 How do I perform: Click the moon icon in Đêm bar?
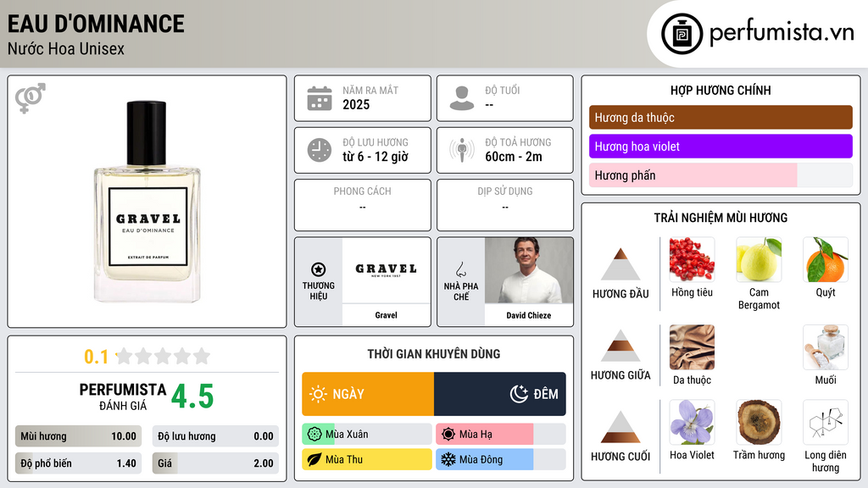[x=519, y=394]
